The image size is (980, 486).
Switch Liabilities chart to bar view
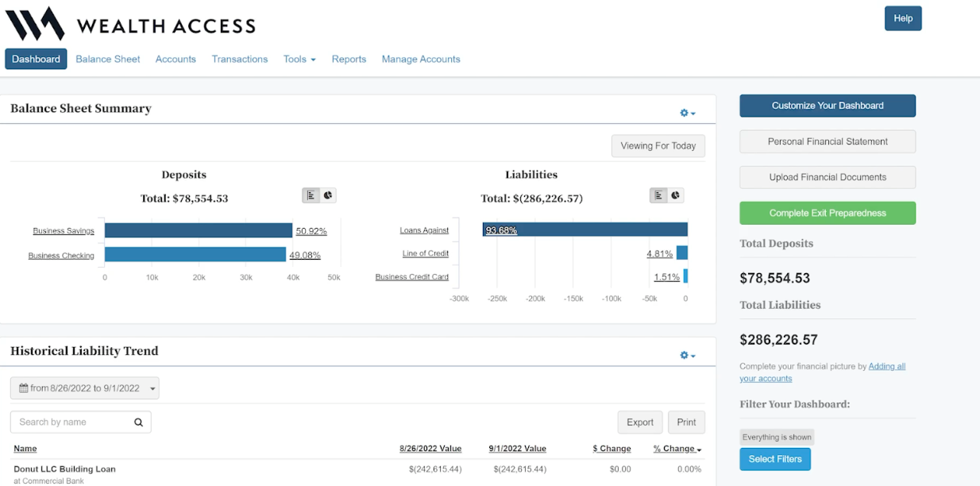click(x=658, y=195)
